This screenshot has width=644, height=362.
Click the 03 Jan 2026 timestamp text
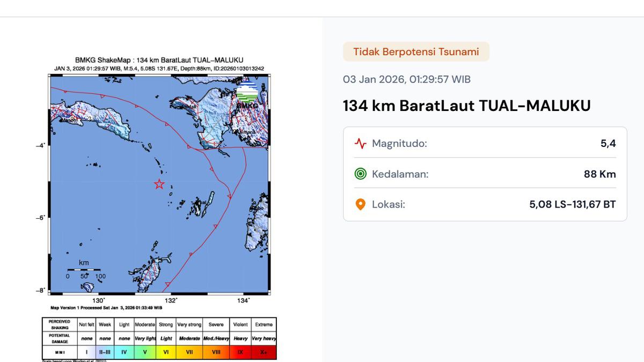(406, 79)
